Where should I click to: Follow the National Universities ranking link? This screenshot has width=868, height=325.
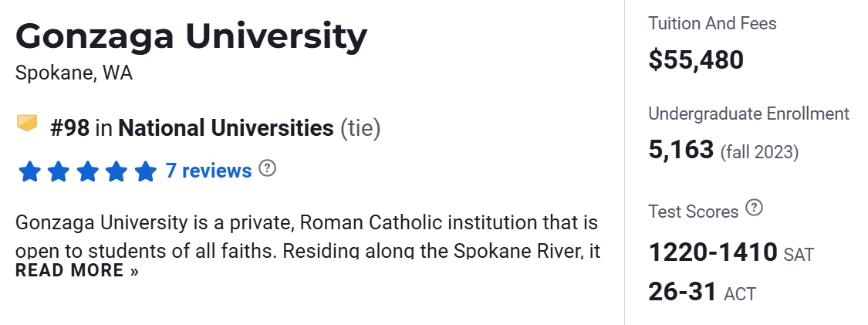pyautogui.click(x=225, y=127)
